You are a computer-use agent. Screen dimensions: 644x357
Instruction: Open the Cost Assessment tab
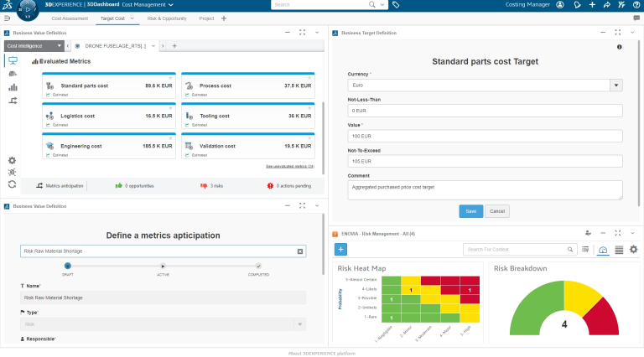(x=70, y=18)
